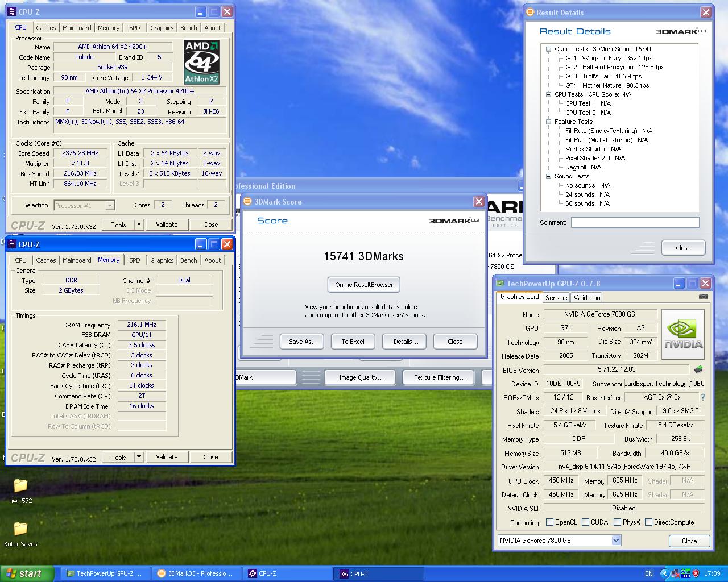Click the 15741 3DMarks score text
Viewport: 728px width, 582px height.
363,256
